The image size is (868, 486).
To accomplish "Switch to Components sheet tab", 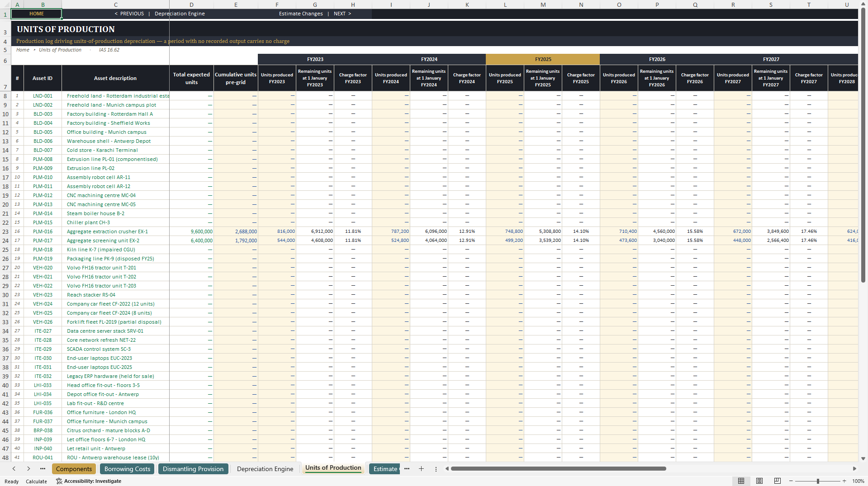I will coord(74,469).
